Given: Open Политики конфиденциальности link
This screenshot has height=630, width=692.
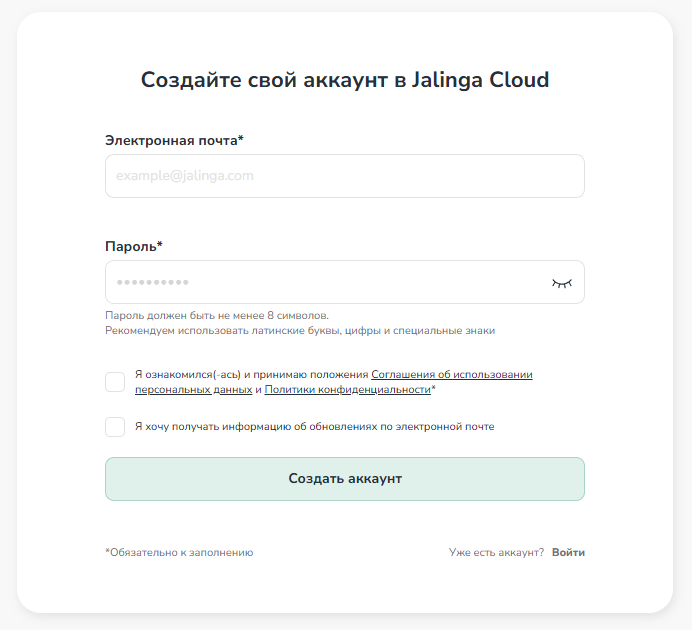Looking at the screenshot, I should click(x=347, y=390).
